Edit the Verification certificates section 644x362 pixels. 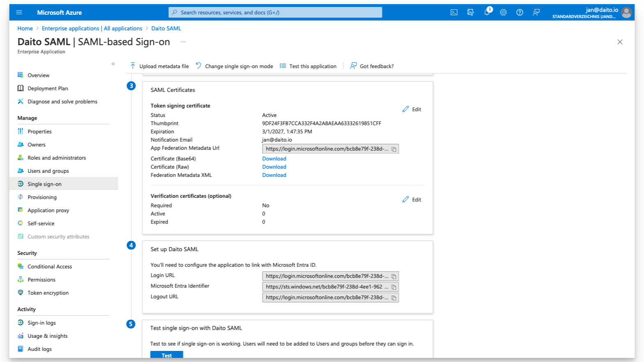click(x=412, y=199)
